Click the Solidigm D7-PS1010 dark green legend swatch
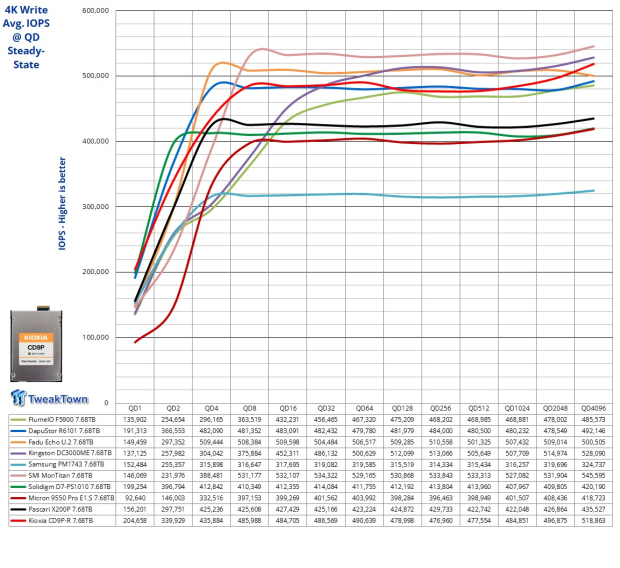Viewport: 620px width, 568px height. click(x=18, y=487)
